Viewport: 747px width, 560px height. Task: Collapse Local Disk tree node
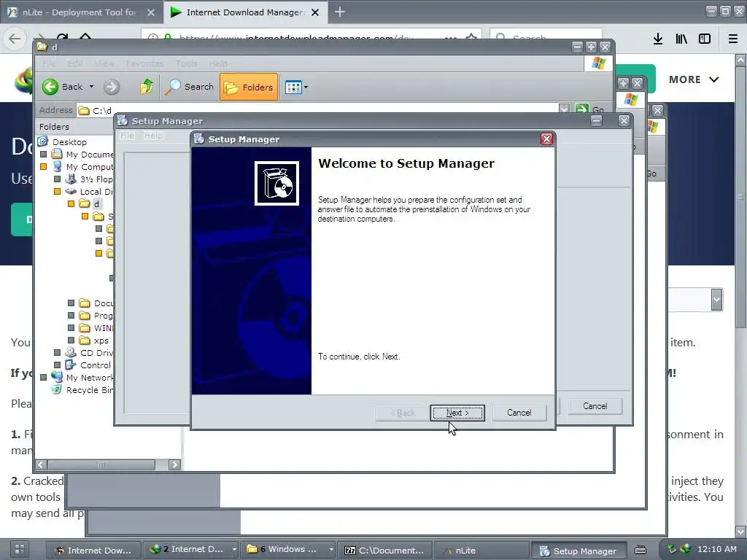pyautogui.click(x=57, y=192)
